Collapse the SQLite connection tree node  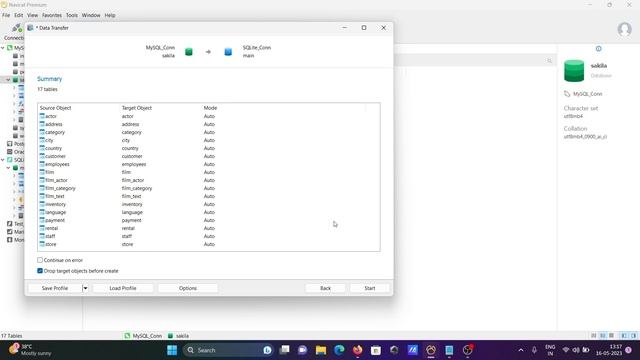pyautogui.click(x=3, y=160)
